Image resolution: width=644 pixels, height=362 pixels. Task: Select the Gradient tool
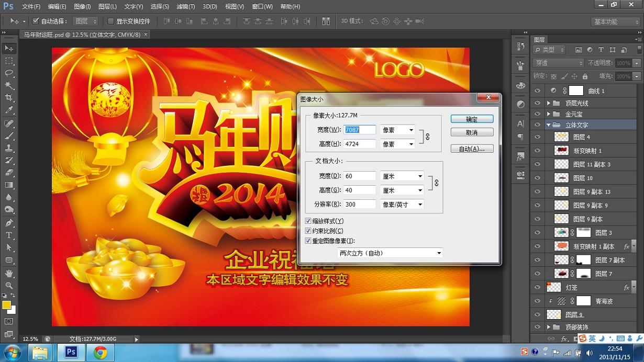tap(9, 185)
